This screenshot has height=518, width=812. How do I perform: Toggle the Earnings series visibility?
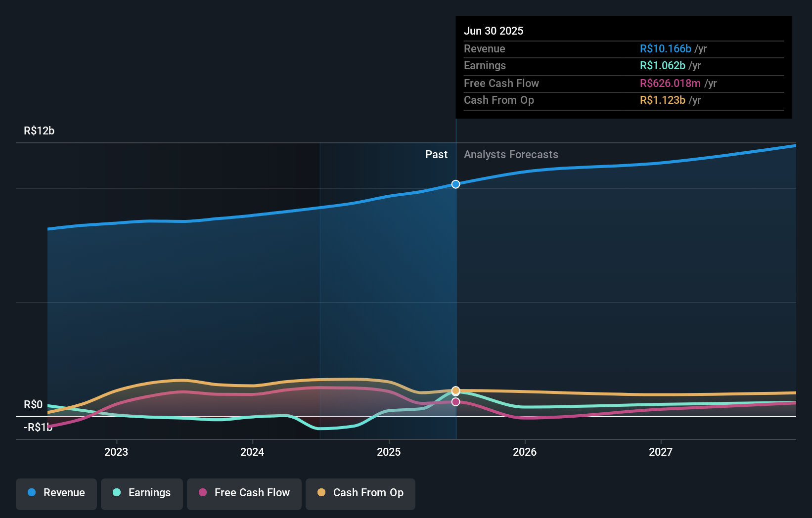pyautogui.click(x=142, y=493)
